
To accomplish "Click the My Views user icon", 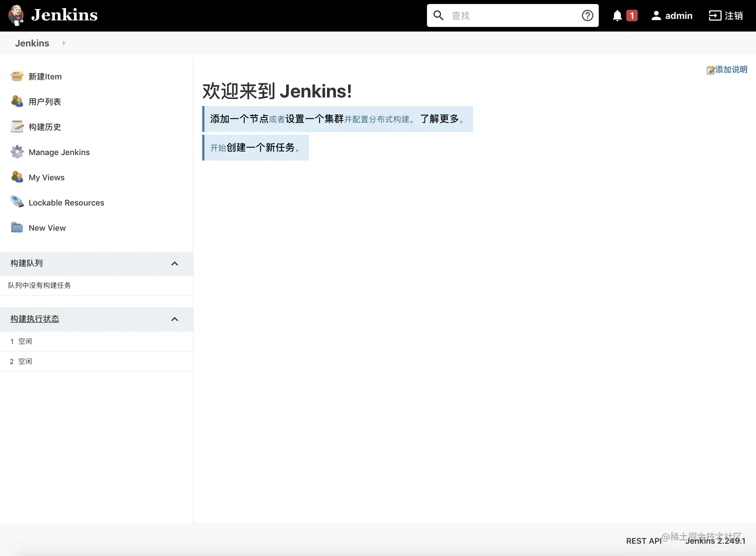I will coord(17,177).
